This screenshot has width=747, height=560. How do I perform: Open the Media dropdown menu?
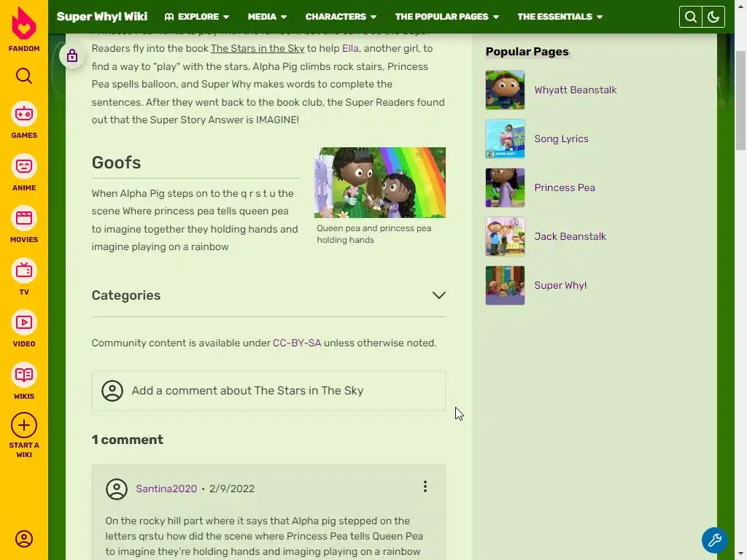coord(267,17)
